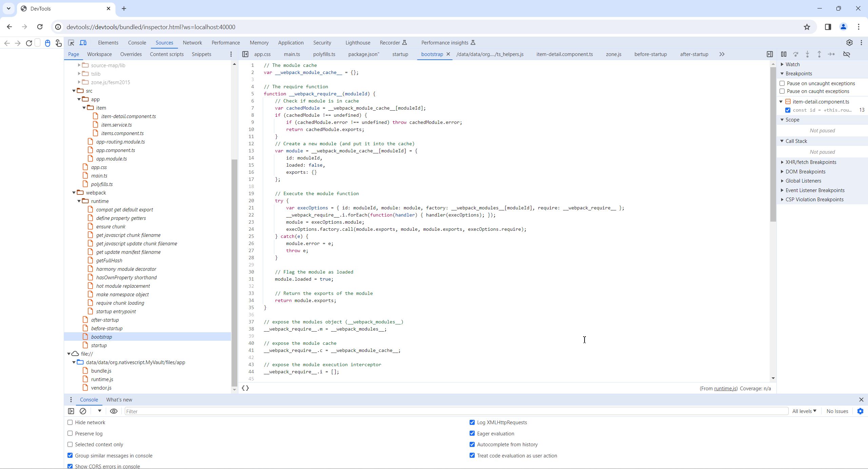This screenshot has height=469, width=868.
Task: Open the zone.js file tab
Action: click(613, 54)
